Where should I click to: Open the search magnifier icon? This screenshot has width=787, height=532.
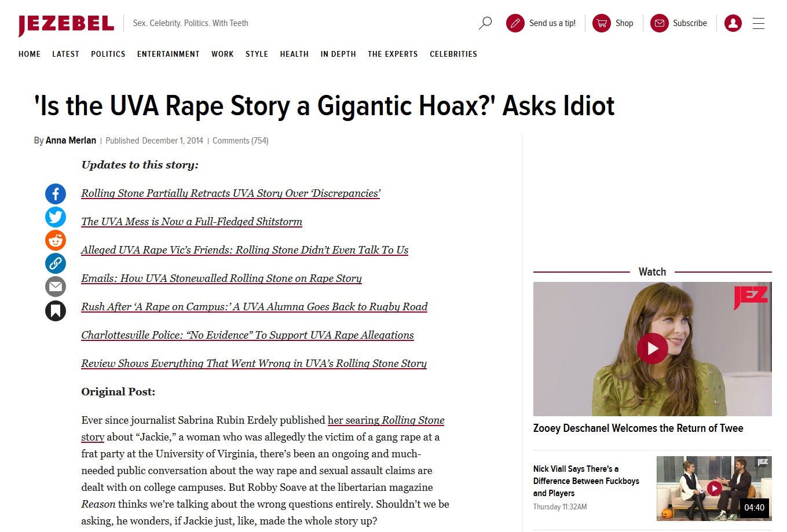485,23
